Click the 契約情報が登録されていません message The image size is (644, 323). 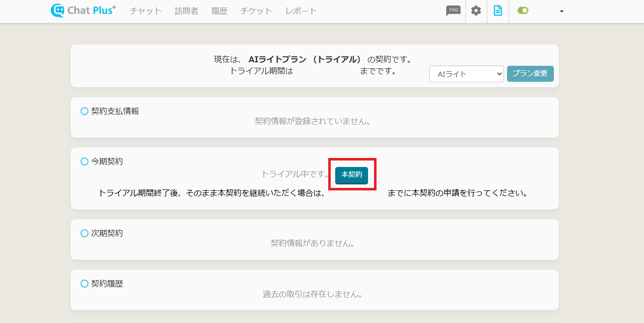312,121
